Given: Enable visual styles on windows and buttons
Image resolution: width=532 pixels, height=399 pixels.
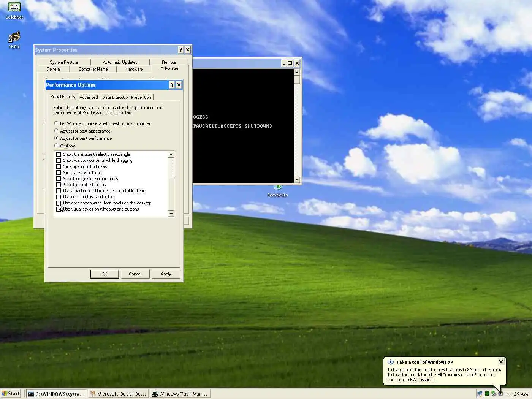Looking at the screenshot, I should point(59,209).
